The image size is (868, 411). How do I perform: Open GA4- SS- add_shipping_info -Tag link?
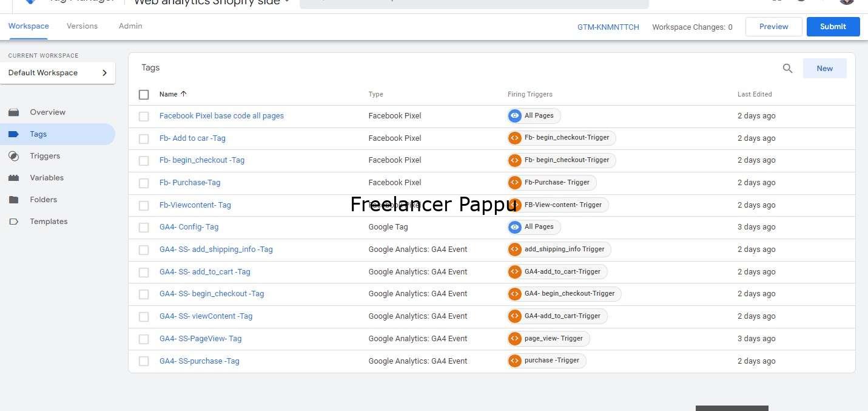click(216, 250)
